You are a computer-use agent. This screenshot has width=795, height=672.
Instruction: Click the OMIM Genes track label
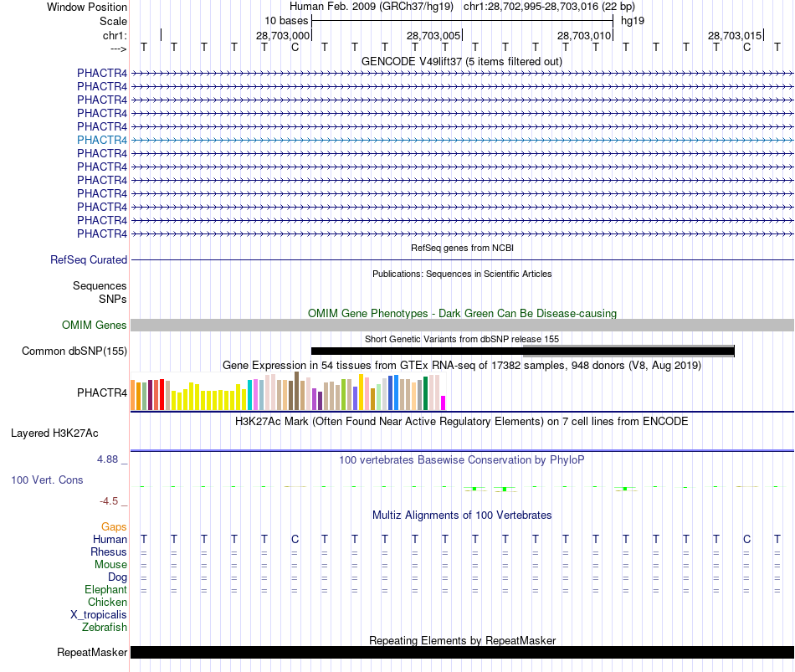[94, 325]
